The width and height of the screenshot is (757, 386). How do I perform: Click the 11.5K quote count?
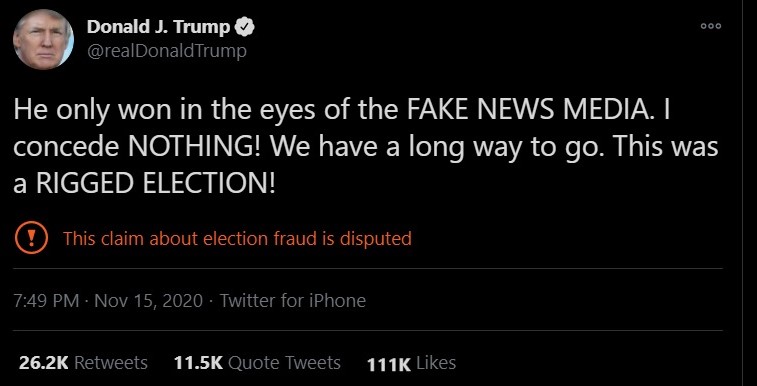(x=198, y=363)
